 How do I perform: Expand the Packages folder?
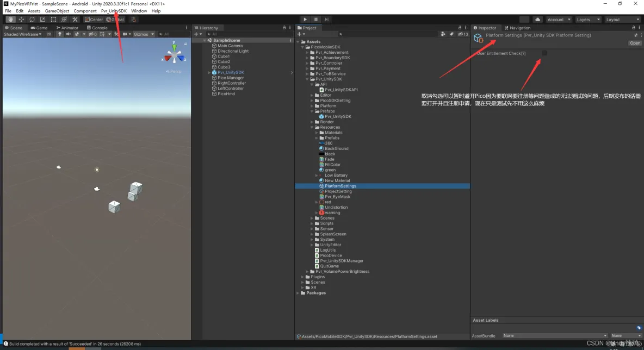[x=298, y=293]
